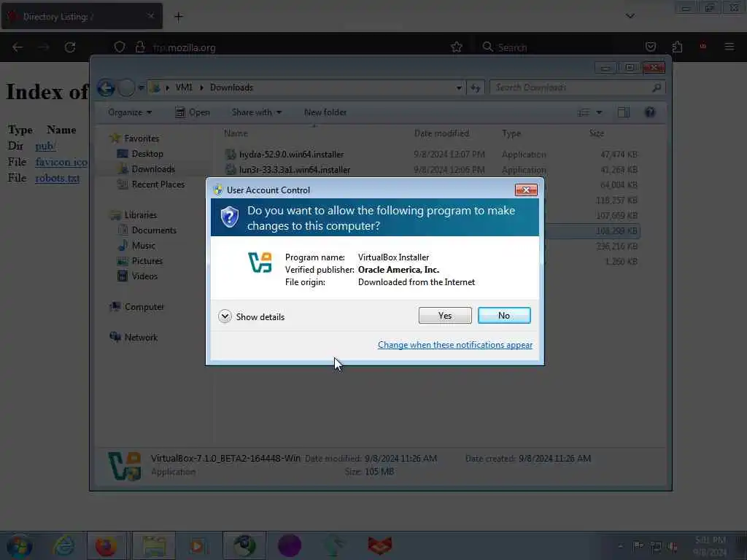This screenshot has height=560, width=747.
Task: Open browser extensions icon
Action: point(677,47)
